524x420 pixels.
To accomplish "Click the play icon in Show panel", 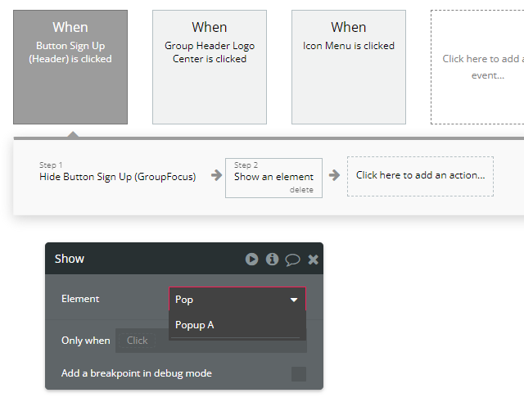I will pos(251,260).
